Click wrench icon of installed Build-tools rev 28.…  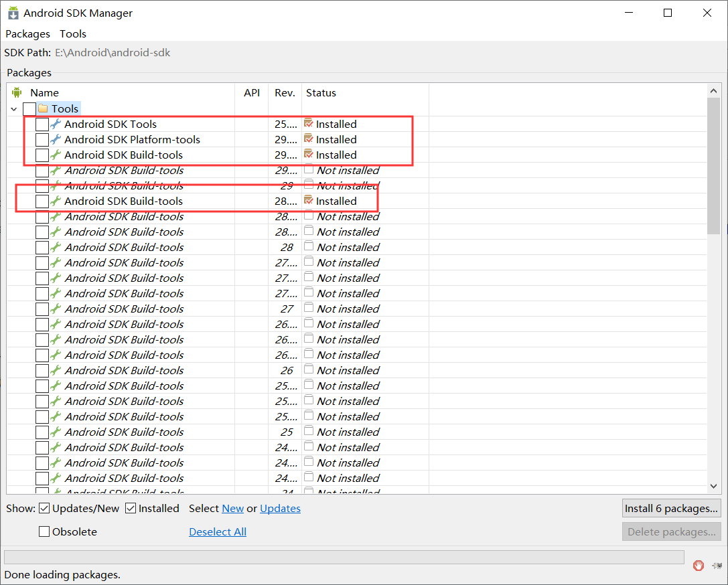click(56, 201)
